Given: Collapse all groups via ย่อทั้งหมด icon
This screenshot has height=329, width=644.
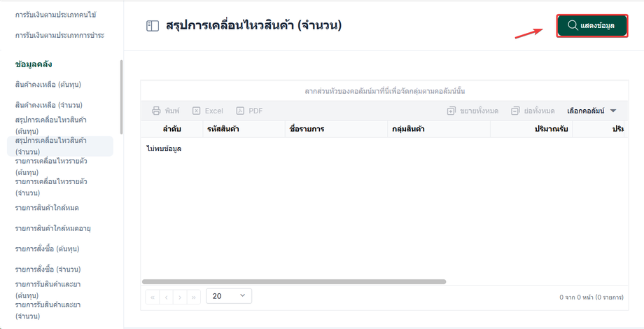Looking at the screenshot, I should tap(515, 111).
